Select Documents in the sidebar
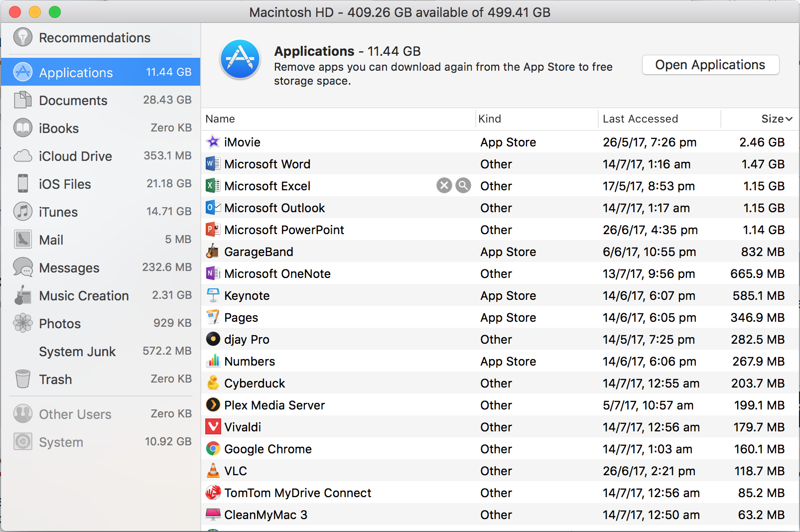Screen dimensions: 800x532 click(x=73, y=100)
